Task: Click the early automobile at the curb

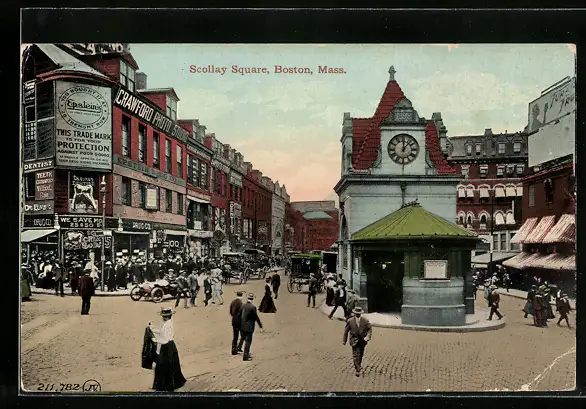Action: pyautogui.click(x=154, y=290)
